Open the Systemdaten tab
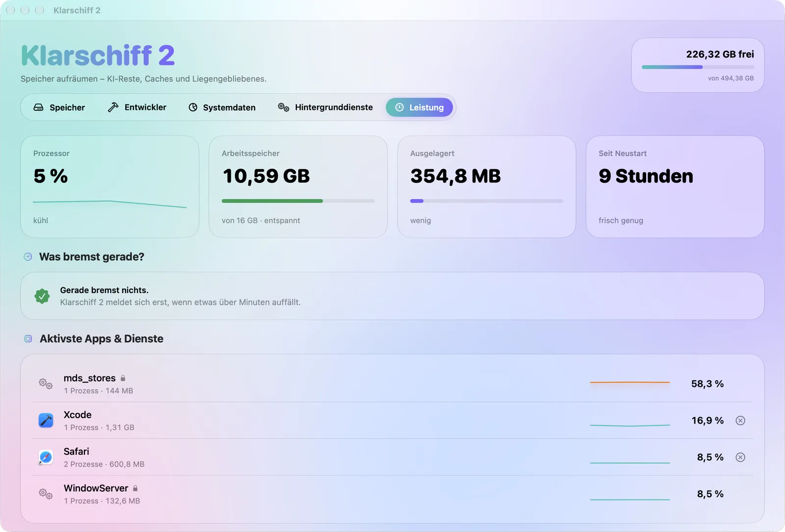This screenshot has width=785, height=532. click(x=222, y=107)
